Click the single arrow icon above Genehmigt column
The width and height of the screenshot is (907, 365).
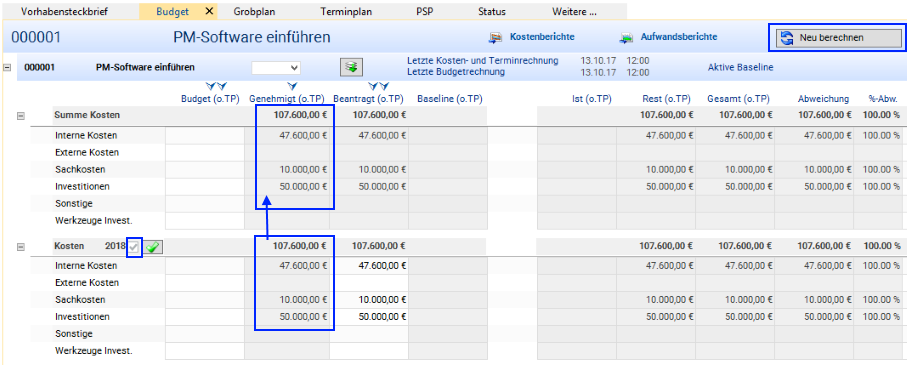(x=292, y=86)
